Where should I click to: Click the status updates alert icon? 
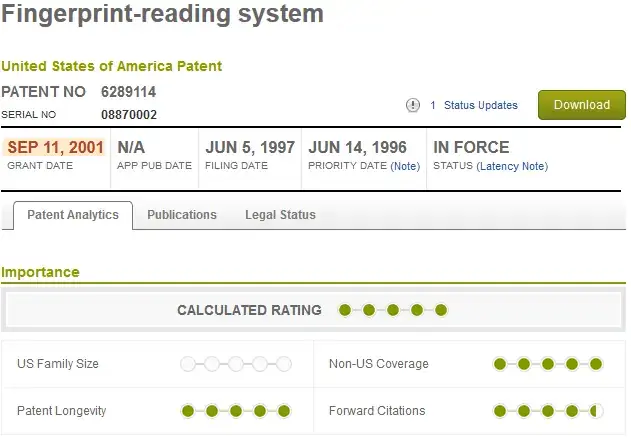413,105
